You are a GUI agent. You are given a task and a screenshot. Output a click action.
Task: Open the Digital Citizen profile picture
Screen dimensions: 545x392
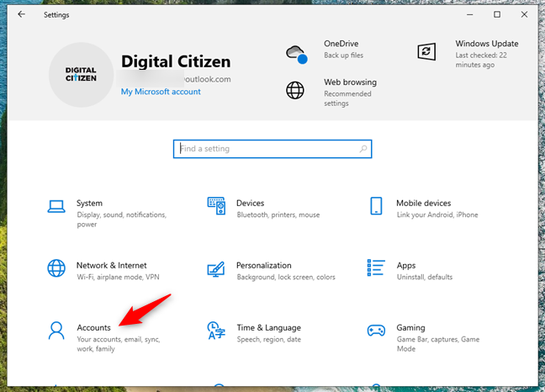point(81,75)
